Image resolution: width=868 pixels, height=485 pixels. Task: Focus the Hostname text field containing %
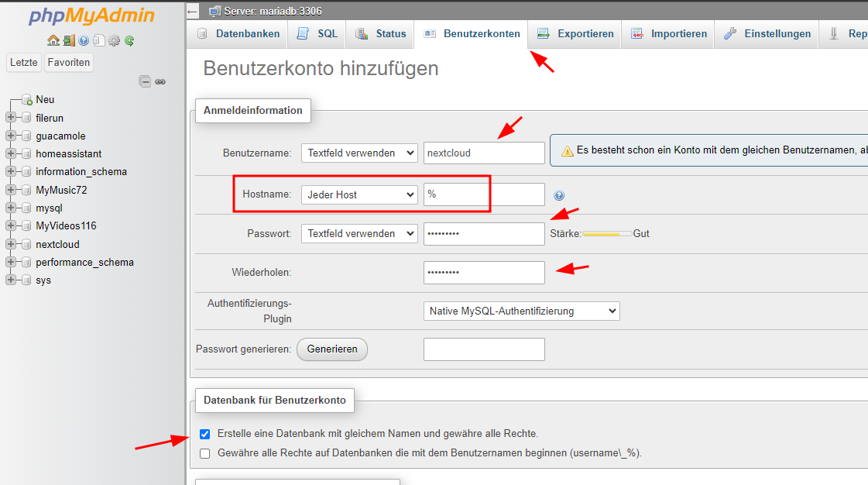(484, 194)
